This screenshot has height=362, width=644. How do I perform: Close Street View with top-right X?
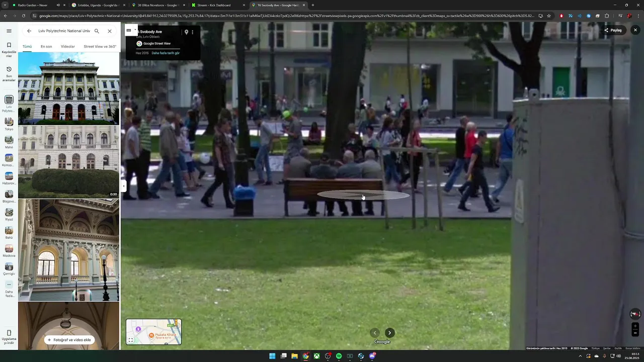click(x=635, y=30)
